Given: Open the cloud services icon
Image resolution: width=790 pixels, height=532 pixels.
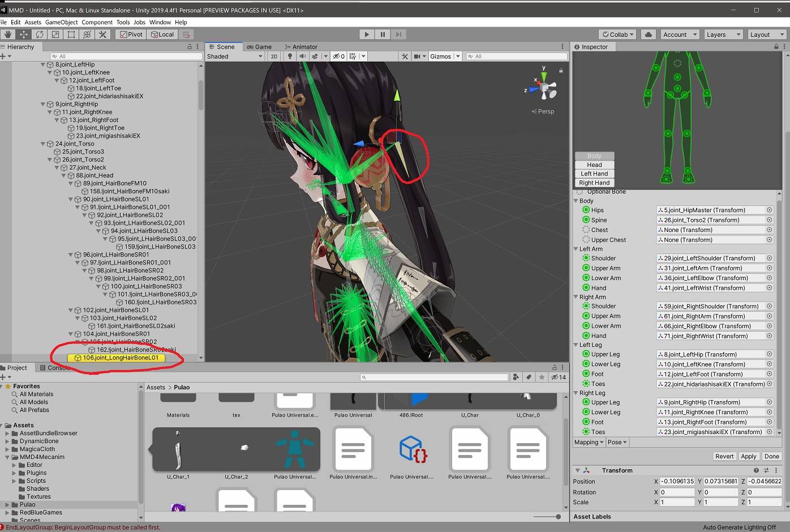Looking at the screenshot, I should click(x=649, y=35).
